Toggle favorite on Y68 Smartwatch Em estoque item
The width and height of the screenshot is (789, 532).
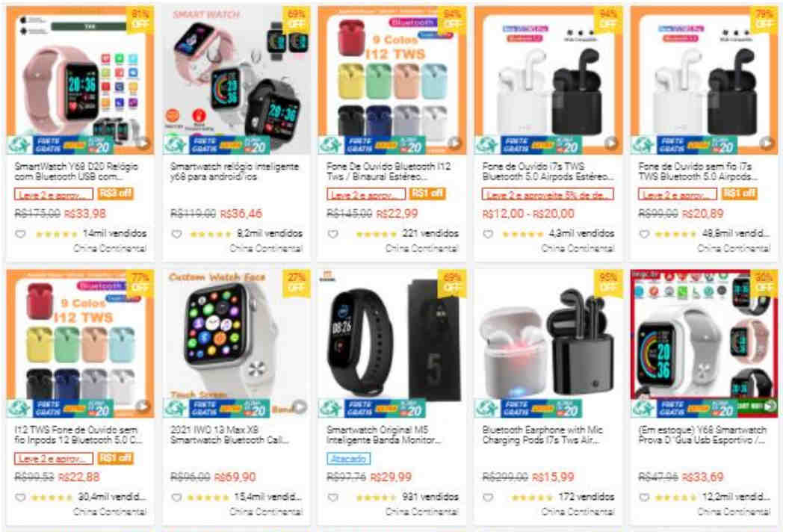(644, 498)
